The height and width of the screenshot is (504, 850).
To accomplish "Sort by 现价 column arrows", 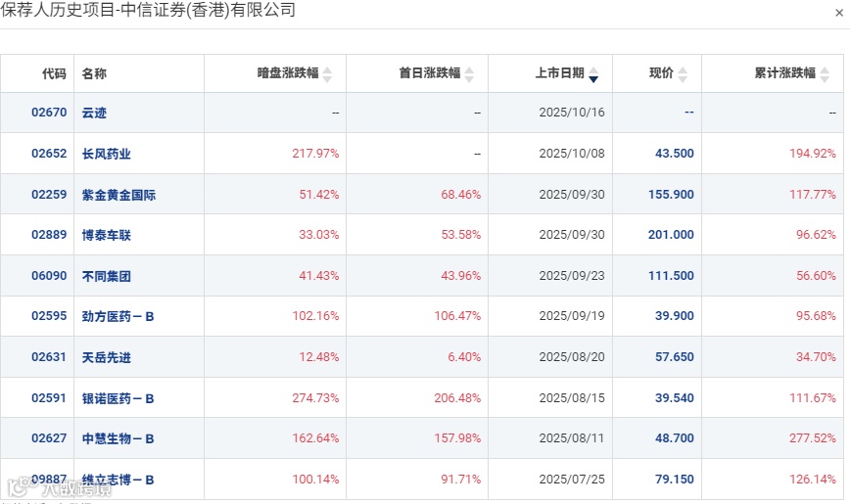I will click(x=683, y=73).
